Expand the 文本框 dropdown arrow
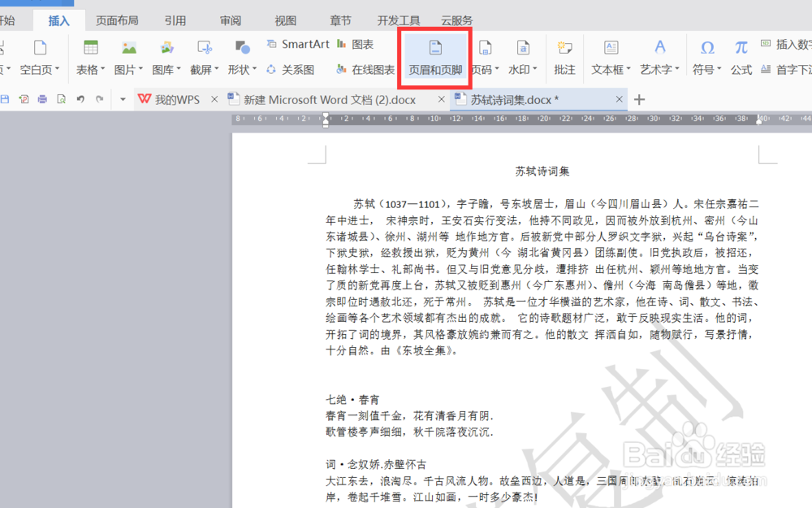The height and width of the screenshot is (508, 812). (x=628, y=69)
